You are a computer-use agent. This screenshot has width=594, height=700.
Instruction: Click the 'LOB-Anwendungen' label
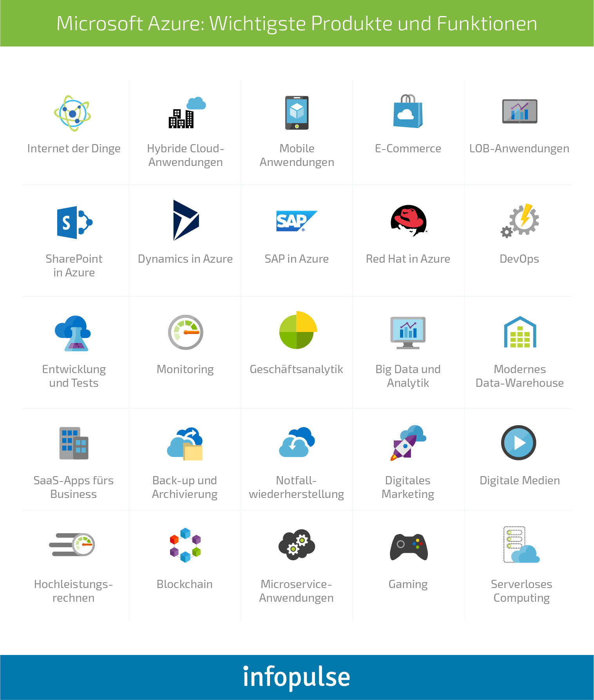pyautogui.click(x=519, y=149)
